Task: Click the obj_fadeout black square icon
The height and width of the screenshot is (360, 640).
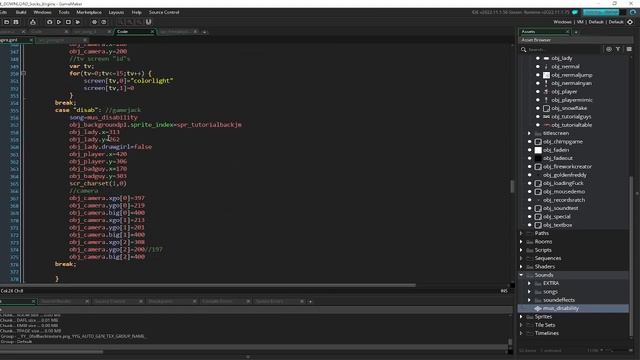Action: (x=538, y=158)
